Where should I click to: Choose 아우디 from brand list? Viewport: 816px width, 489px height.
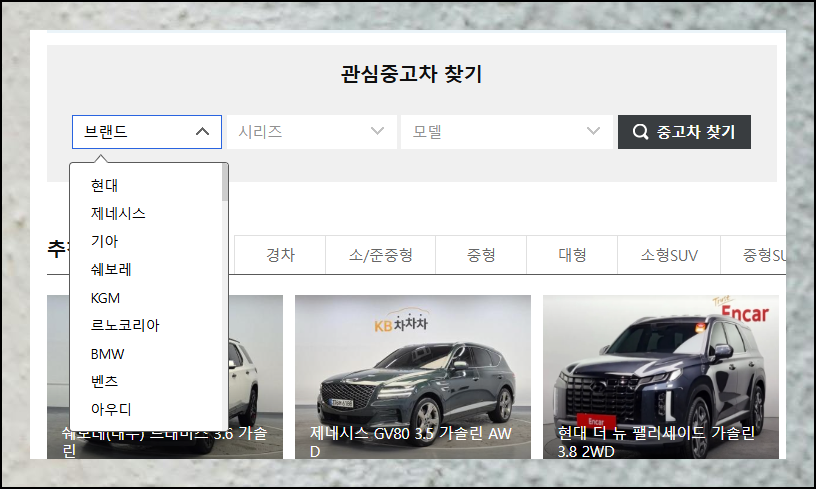[x=111, y=409]
